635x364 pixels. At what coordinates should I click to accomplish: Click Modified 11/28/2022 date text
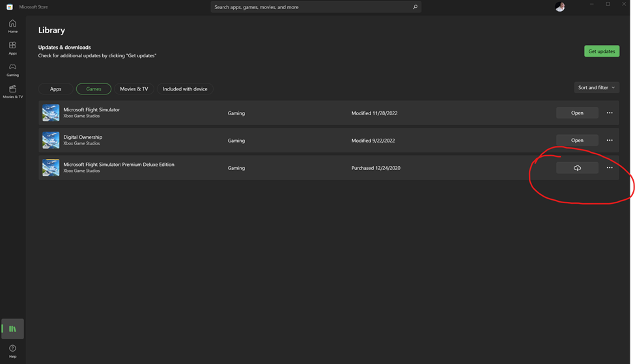[x=374, y=113]
